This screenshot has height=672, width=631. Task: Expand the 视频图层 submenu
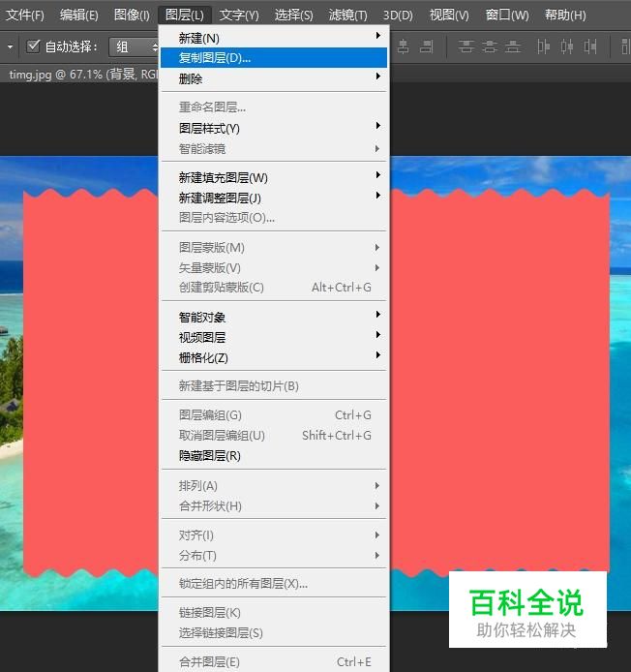[x=274, y=337]
